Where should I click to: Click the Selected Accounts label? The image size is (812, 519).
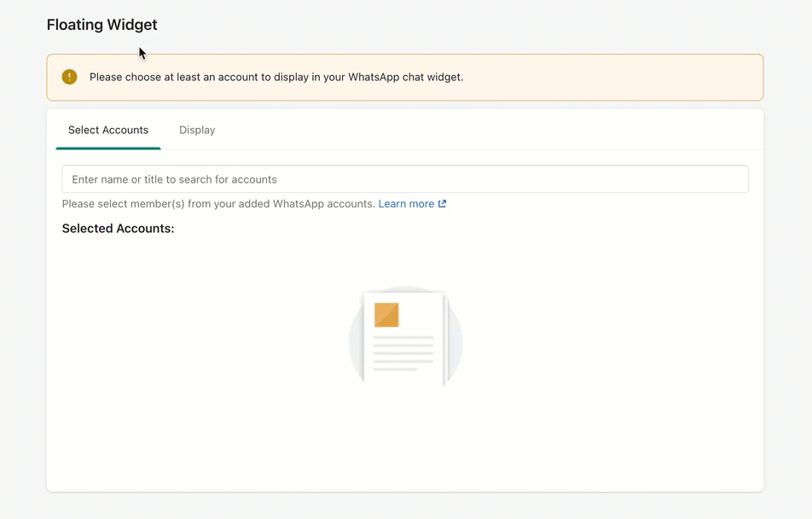pos(118,229)
